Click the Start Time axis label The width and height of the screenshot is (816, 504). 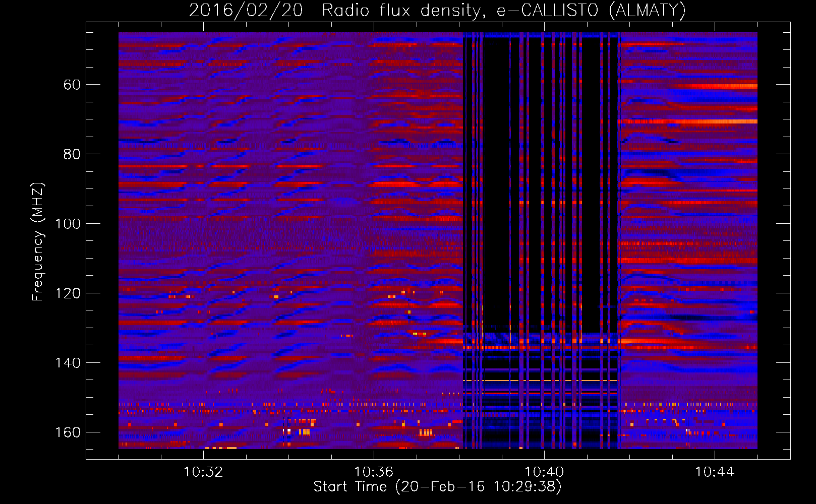(437, 487)
